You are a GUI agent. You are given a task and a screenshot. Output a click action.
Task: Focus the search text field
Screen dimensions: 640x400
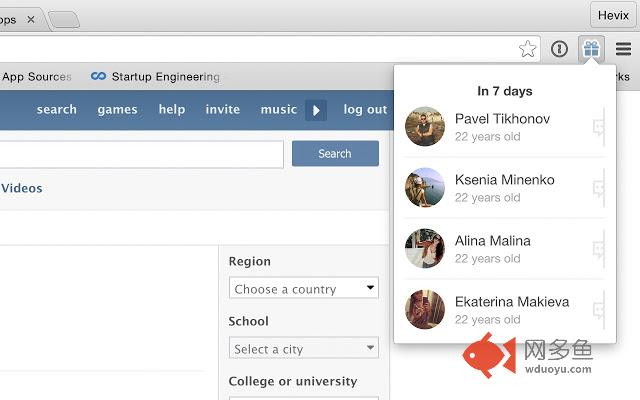point(141,154)
